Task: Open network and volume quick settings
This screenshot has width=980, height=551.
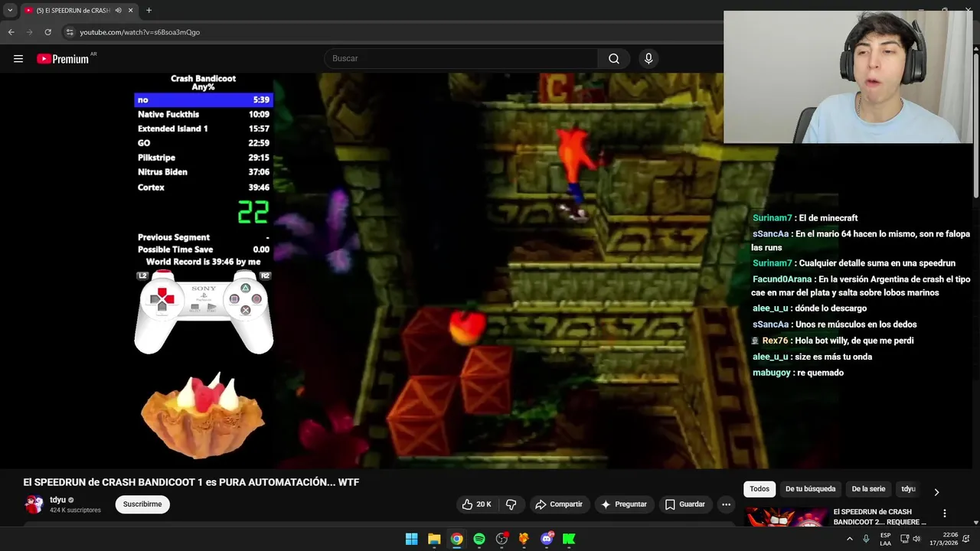Action: (x=910, y=539)
